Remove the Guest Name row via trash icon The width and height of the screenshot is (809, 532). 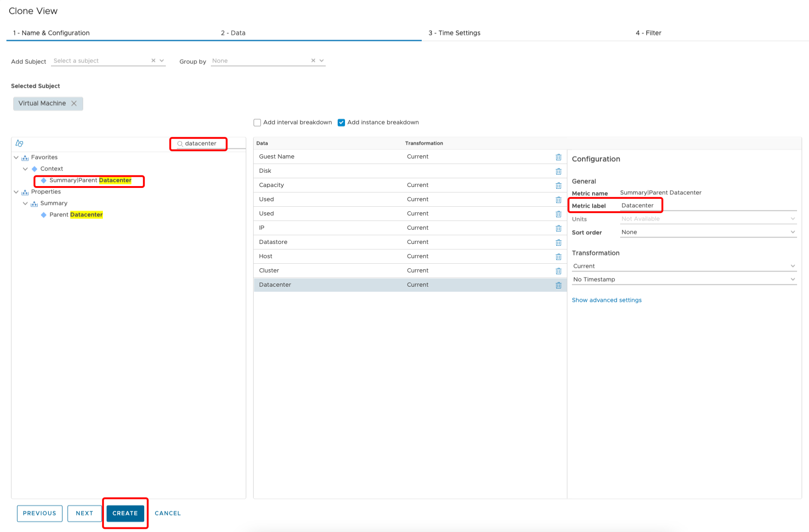[x=559, y=157]
